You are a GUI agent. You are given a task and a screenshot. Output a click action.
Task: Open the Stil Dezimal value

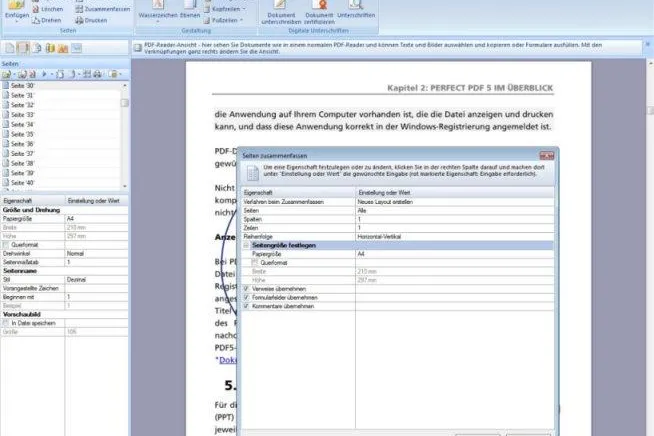click(96, 280)
